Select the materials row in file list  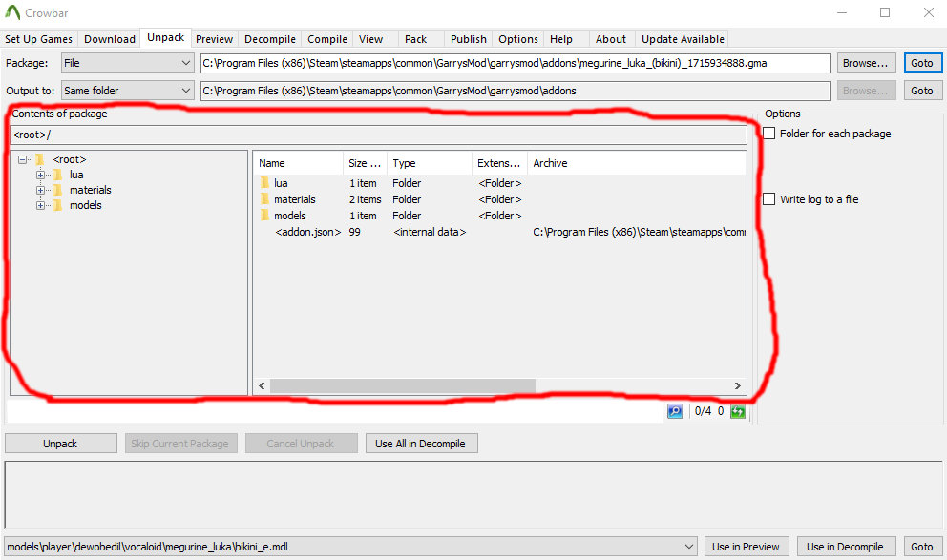[500, 199]
